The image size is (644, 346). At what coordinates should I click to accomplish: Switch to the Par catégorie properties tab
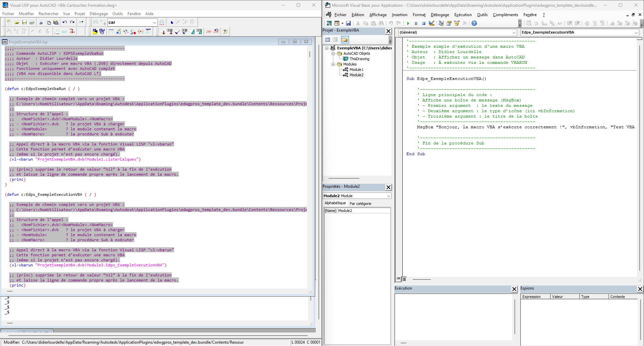point(360,204)
